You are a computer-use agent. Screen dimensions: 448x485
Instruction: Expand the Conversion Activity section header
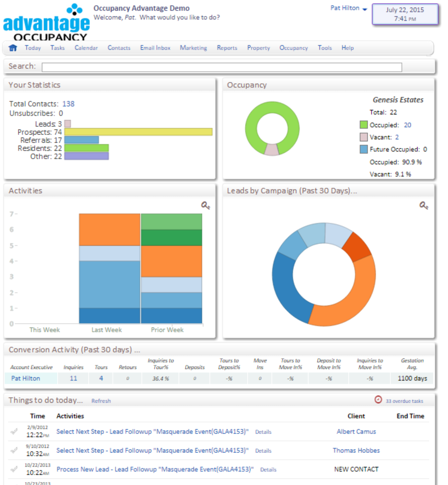(x=74, y=350)
